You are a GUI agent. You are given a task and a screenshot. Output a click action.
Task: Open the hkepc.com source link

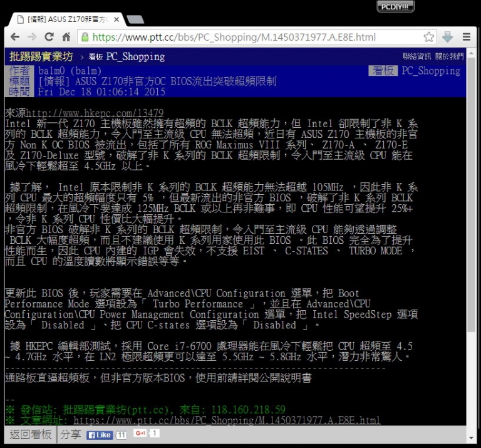pos(95,113)
